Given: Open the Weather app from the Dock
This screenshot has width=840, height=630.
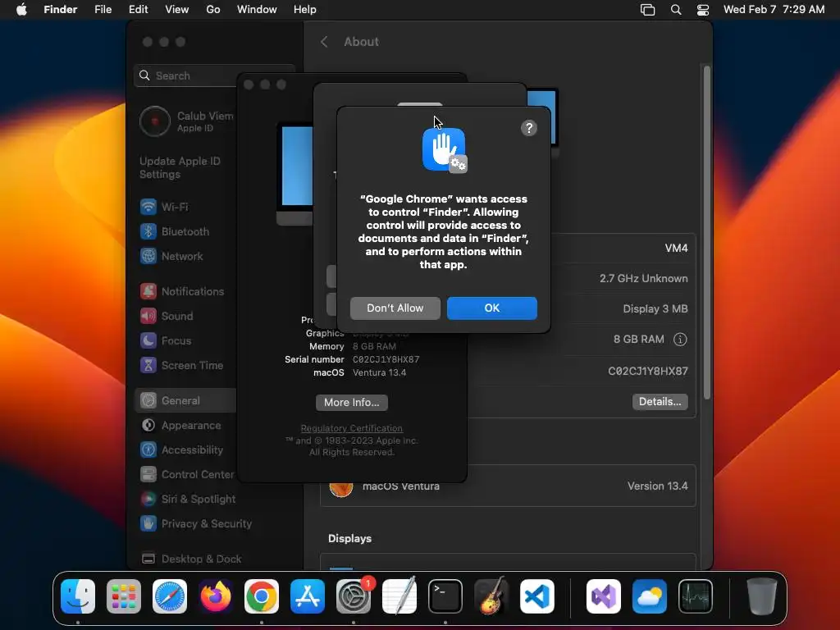Looking at the screenshot, I should [x=650, y=596].
